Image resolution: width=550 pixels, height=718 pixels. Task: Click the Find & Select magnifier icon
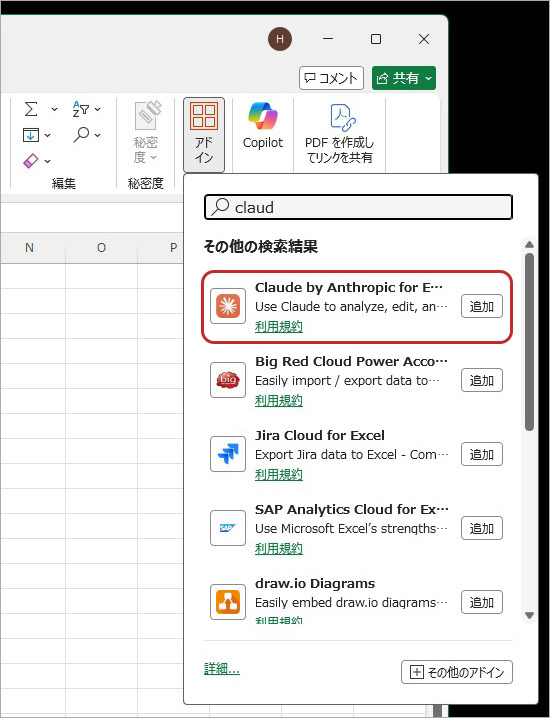click(81, 135)
